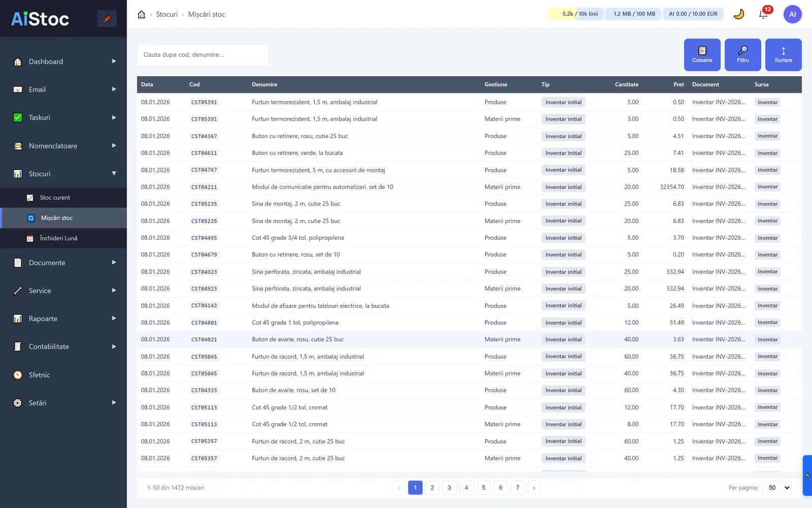The width and height of the screenshot is (812, 508).
Task: Click the Setări gear icon
Action: click(18, 403)
